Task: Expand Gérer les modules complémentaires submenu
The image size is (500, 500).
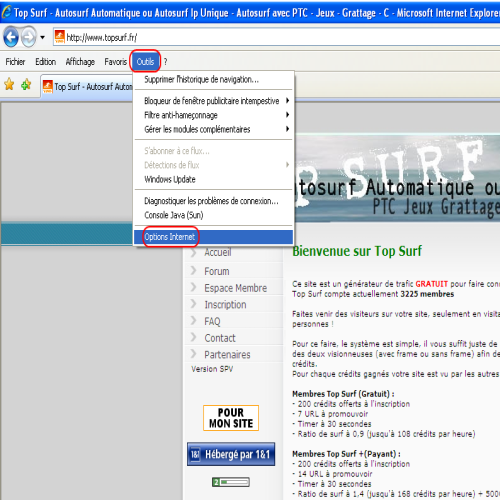Action: [213, 129]
